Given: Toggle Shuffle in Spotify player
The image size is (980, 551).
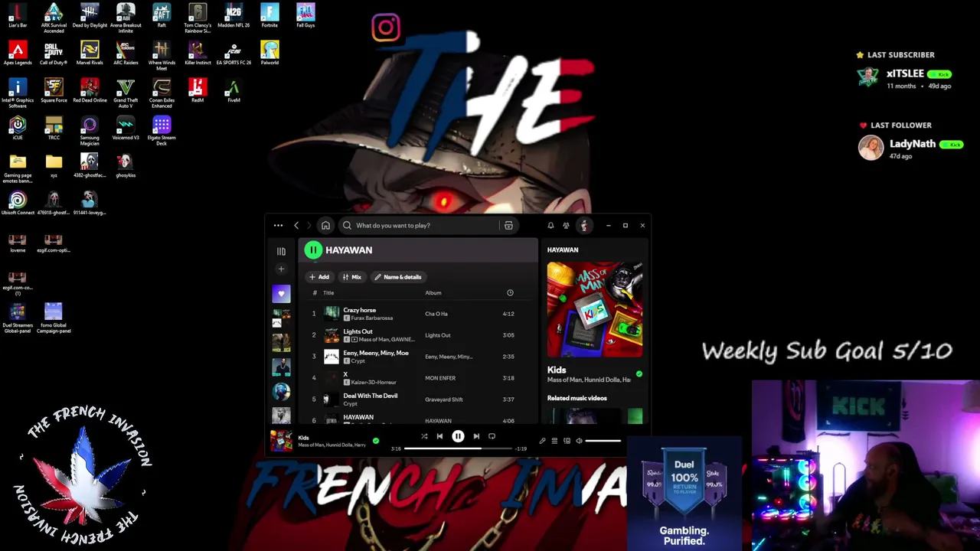Looking at the screenshot, I should 424,436.
